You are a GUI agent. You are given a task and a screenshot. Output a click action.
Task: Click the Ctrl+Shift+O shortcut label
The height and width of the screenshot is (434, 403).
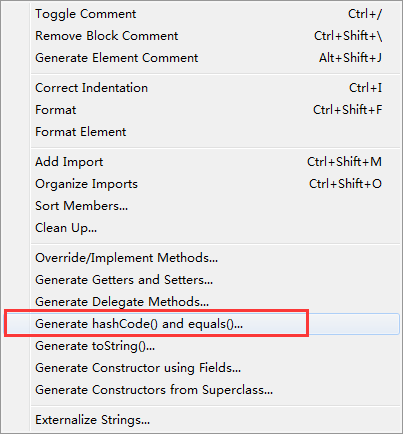point(345,184)
